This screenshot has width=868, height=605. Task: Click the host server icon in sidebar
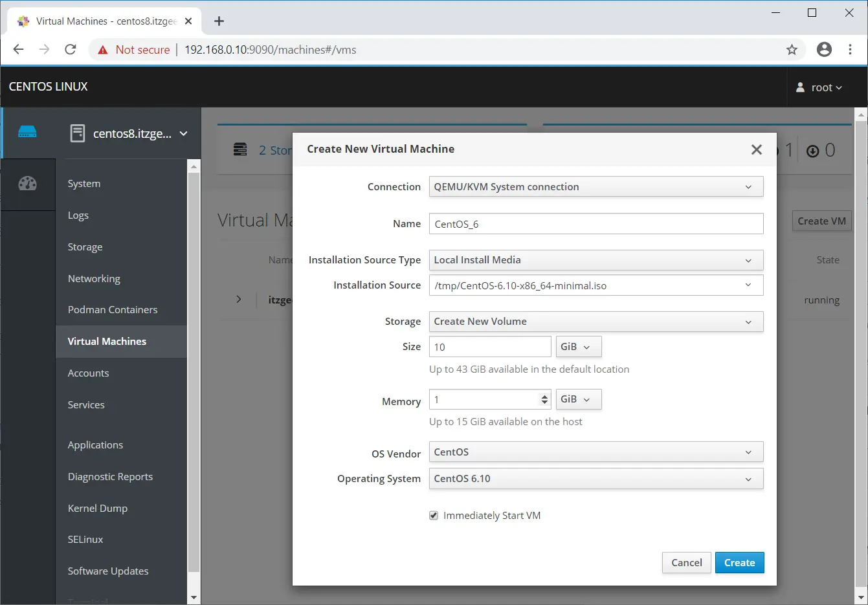(x=27, y=132)
